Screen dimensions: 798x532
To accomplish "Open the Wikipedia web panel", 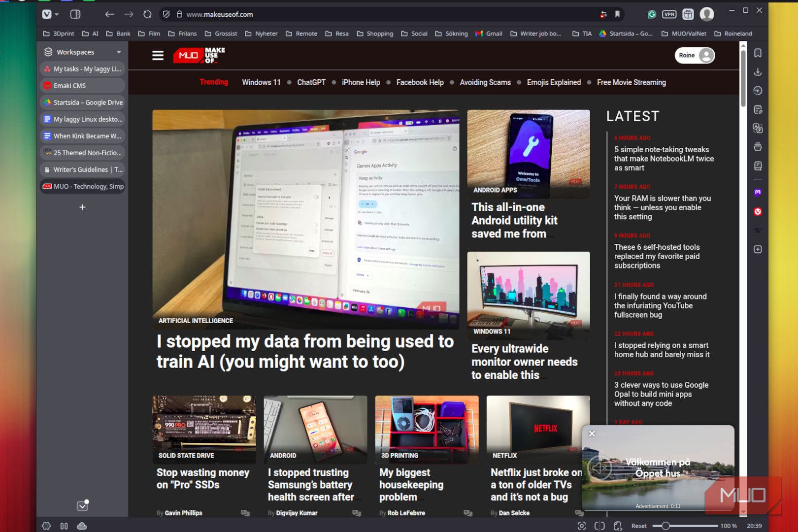I will [758, 231].
